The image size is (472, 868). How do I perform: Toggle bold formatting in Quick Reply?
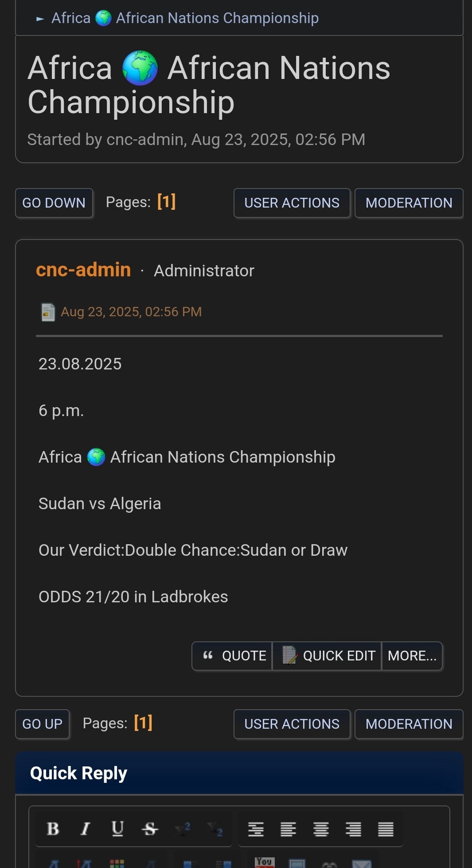[x=53, y=829]
